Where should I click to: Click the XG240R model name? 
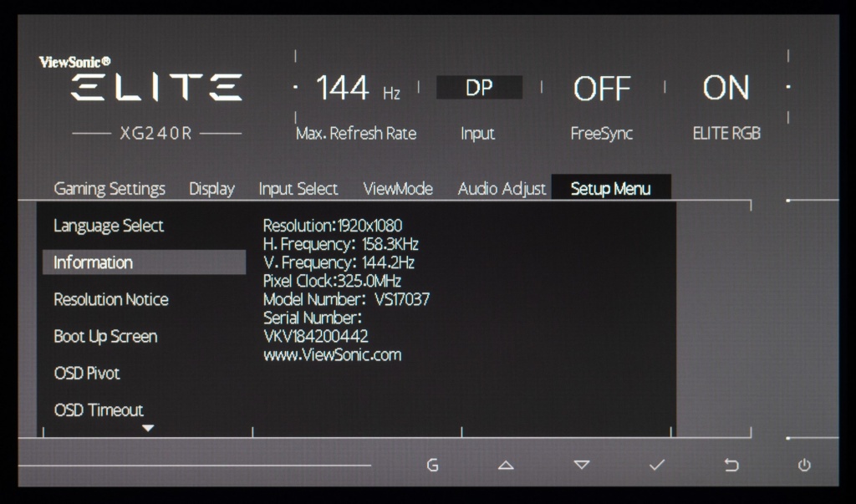click(156, 134)
